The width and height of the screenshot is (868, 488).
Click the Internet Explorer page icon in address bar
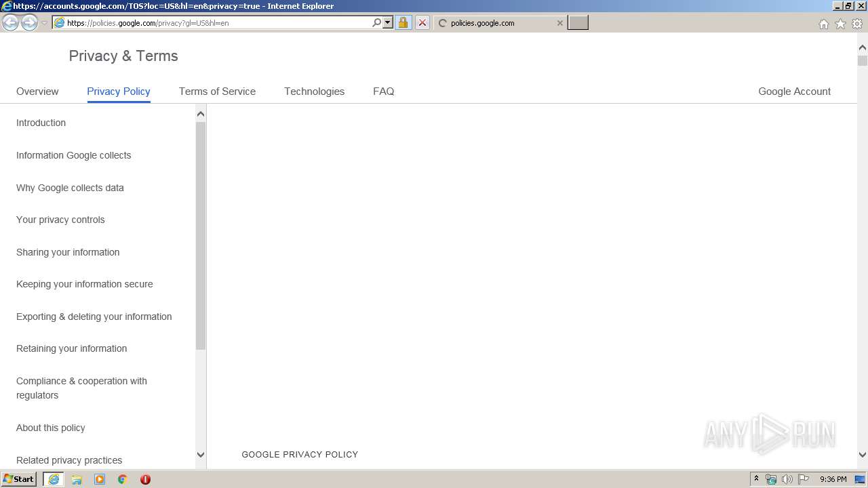click(x=59, y=22)
